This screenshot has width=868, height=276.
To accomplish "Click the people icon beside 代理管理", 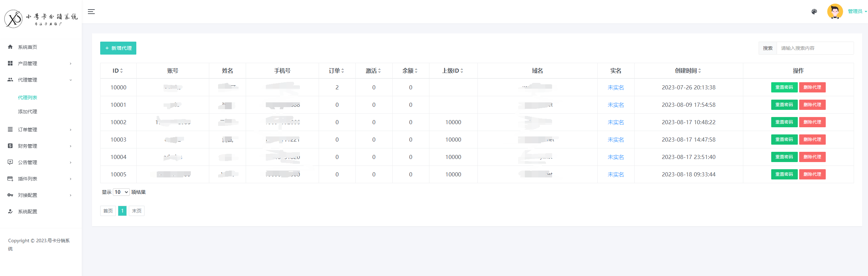I will click(10, 80).
